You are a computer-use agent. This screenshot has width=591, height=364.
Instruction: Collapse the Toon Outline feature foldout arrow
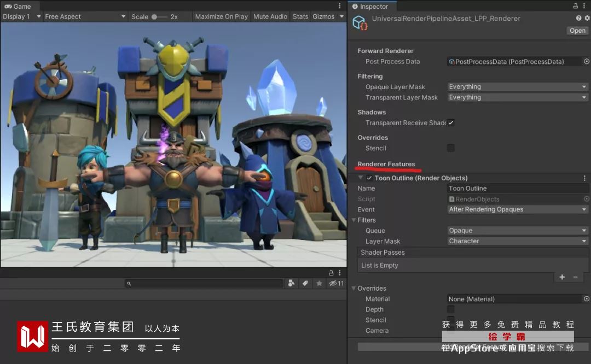tap(361, 178)
